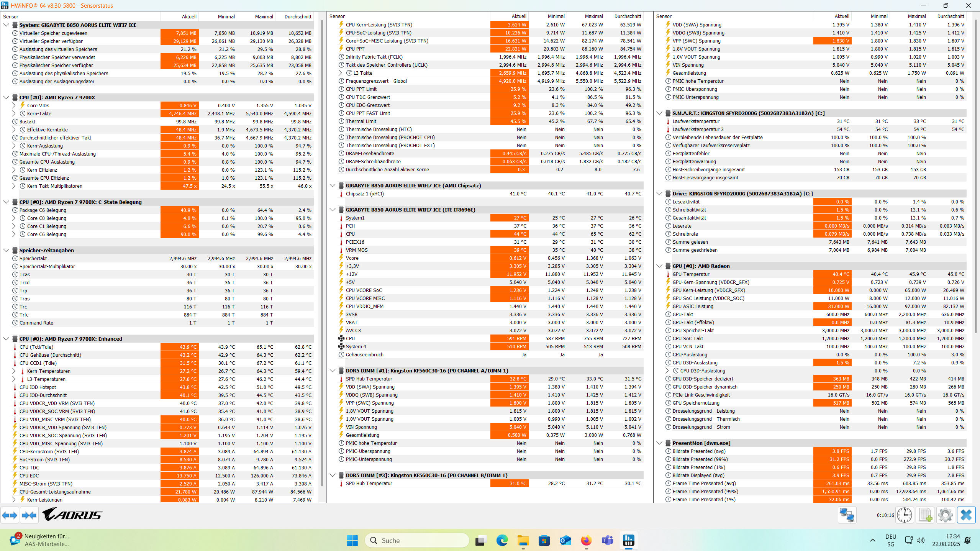980x551 pixels.
Task: Show hidden tray icons via the chevron
Action: (x=873, y=540)
